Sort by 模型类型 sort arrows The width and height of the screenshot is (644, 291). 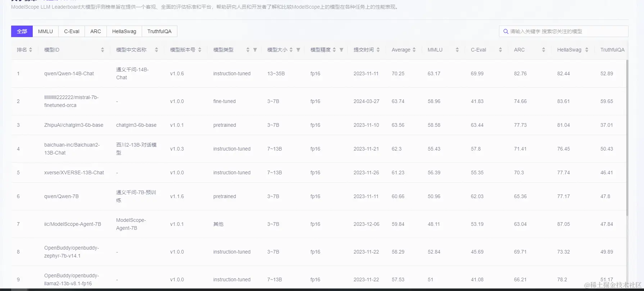click(x=248, y=50)
